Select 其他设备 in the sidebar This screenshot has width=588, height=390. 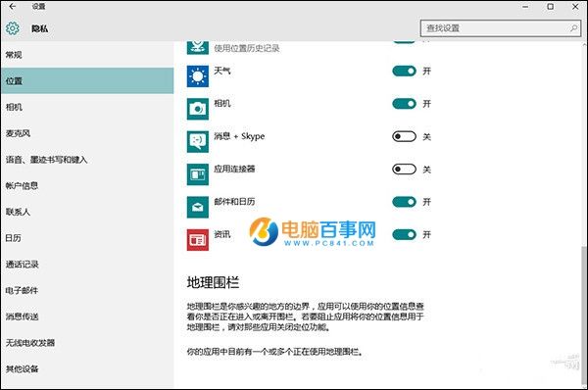[87, 368]
